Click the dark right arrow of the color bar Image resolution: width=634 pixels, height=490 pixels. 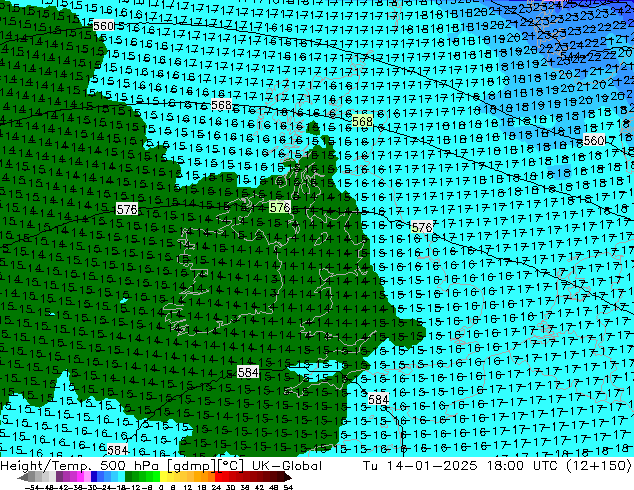pos(288,477)
